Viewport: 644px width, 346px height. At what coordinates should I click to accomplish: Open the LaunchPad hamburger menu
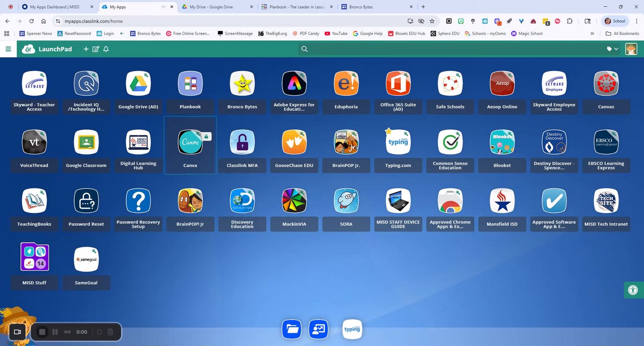coord(8,49)
